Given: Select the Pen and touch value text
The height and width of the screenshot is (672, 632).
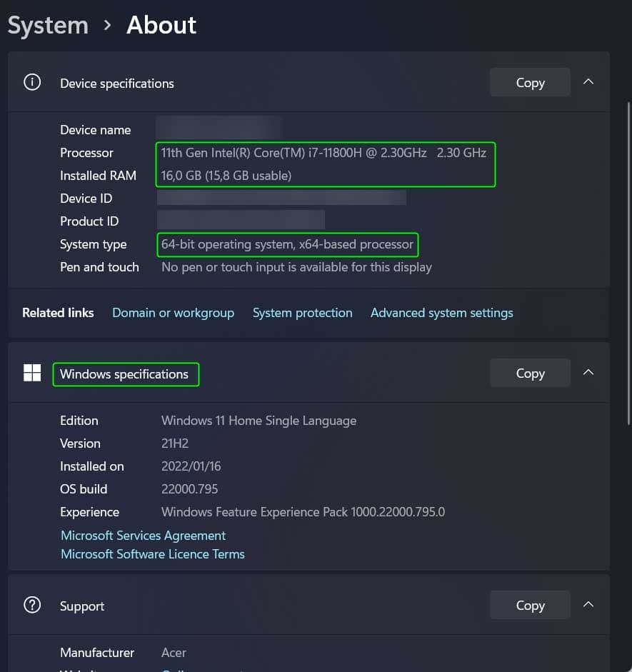Looking at the screenshot, I should tap(296, 267).
